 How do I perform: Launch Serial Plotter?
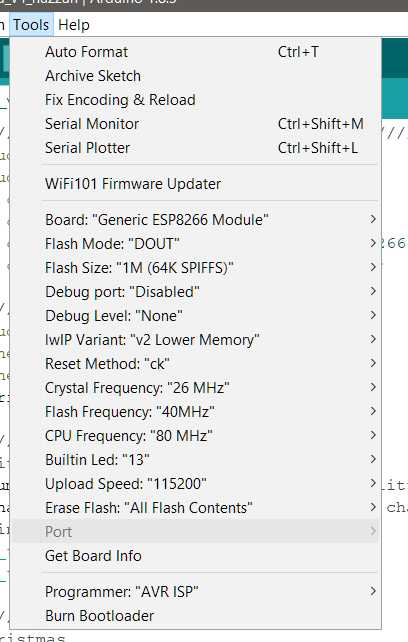tap(195, 148)
